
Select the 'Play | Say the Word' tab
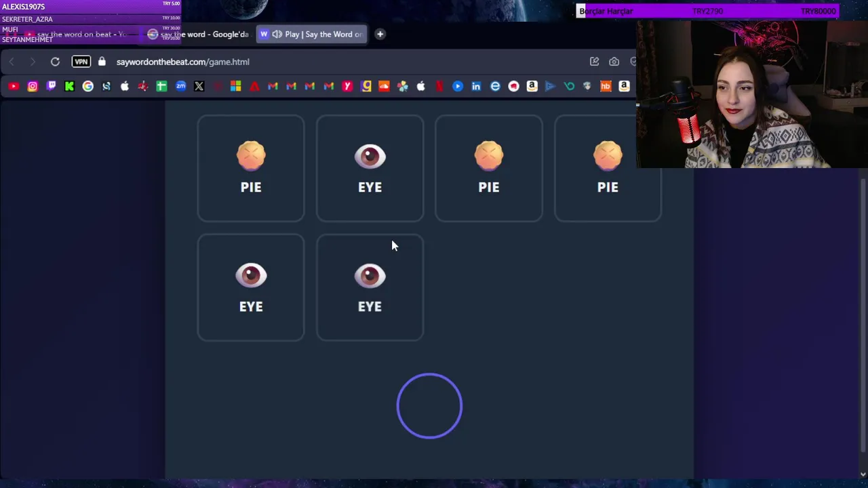[312, 34]
